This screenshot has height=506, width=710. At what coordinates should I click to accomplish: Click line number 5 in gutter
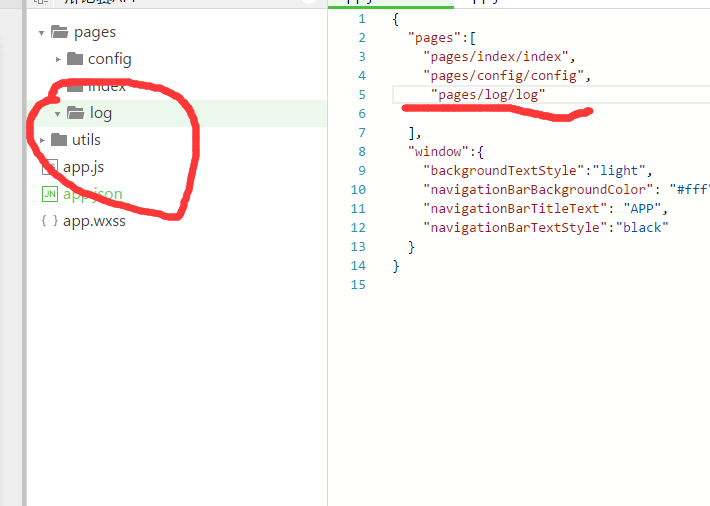click(361, 94)
